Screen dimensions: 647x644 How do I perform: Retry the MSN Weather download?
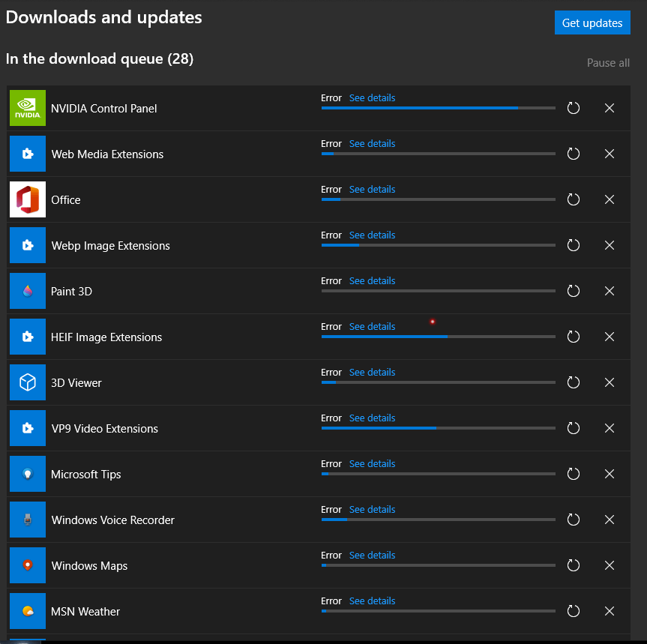574,612
